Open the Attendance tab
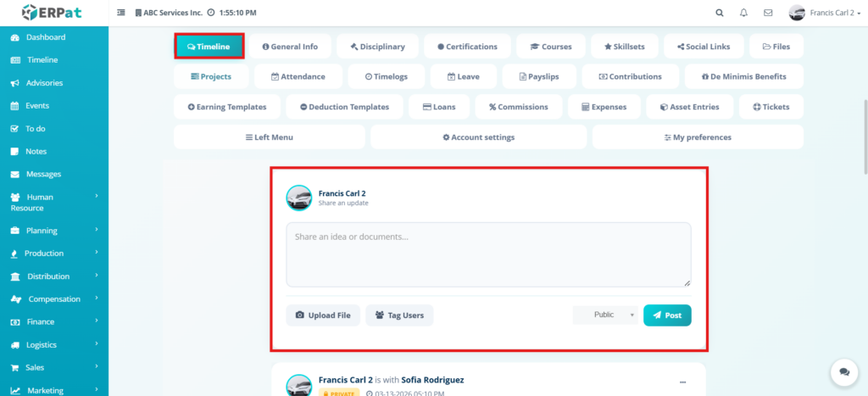 298,76
